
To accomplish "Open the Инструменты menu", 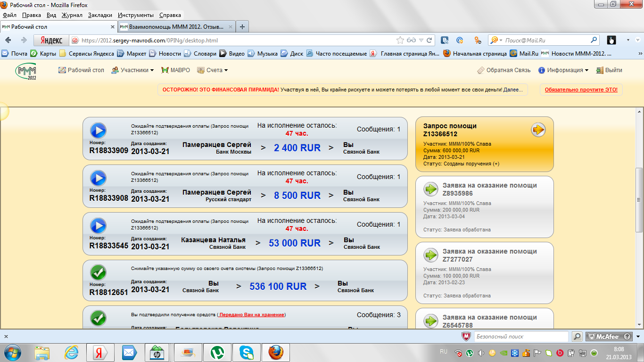I will click(x=136, y=15).
